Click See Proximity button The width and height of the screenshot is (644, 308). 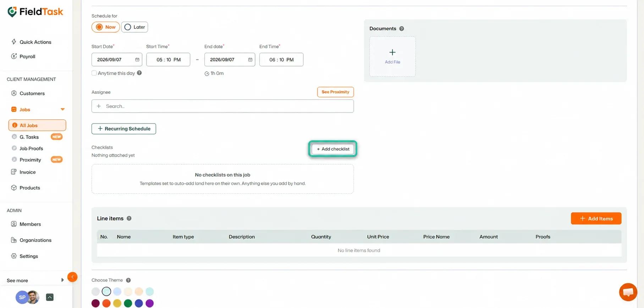pos(335,92)
